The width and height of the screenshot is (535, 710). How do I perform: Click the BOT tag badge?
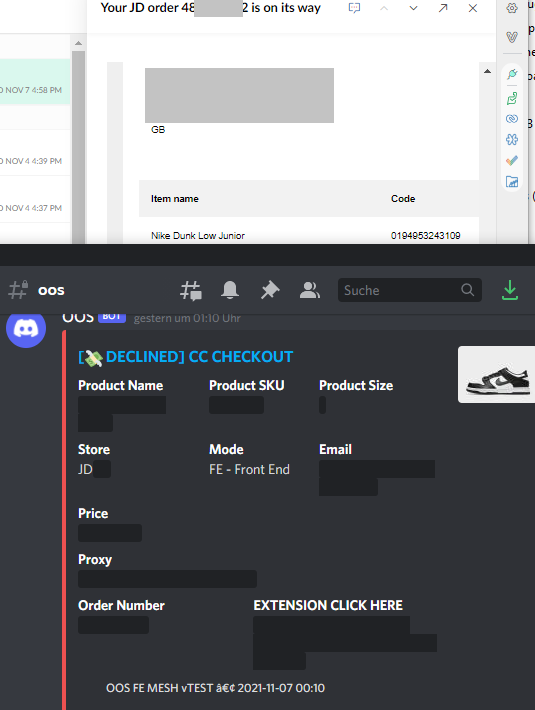point(111,317)
